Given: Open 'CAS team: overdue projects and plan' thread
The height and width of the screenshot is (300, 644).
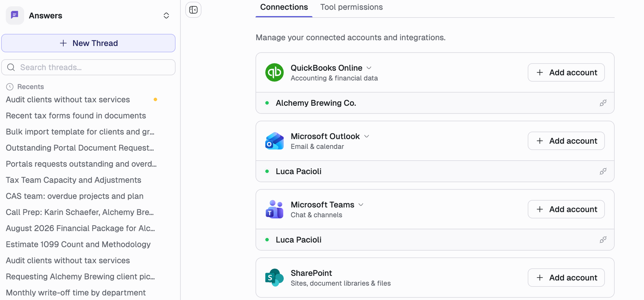Looking at the screenshot, I should coord(75,196).
